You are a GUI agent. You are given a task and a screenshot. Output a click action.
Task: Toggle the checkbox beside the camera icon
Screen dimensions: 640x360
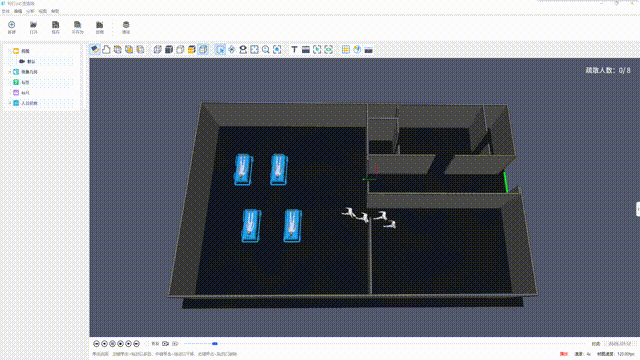(x=147, y=344)
